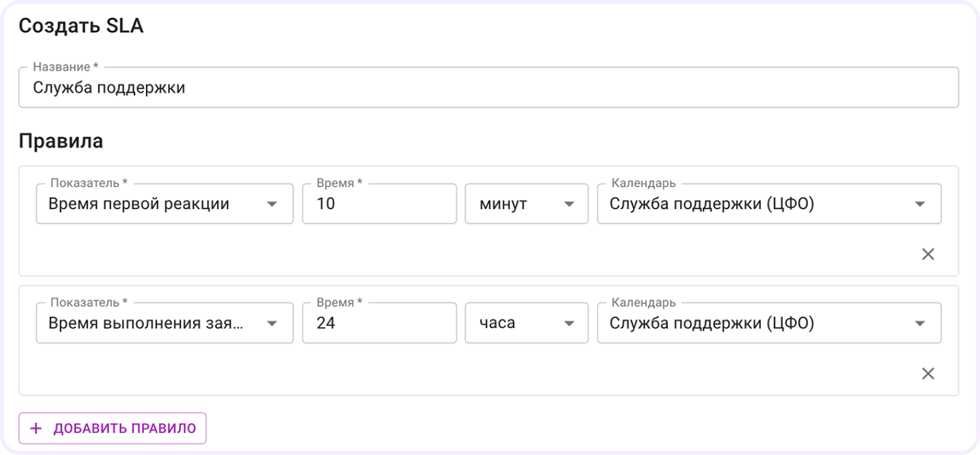Click the arrow icon beside Время выполнения
980x455 pixels.
(x=272, y=323)
